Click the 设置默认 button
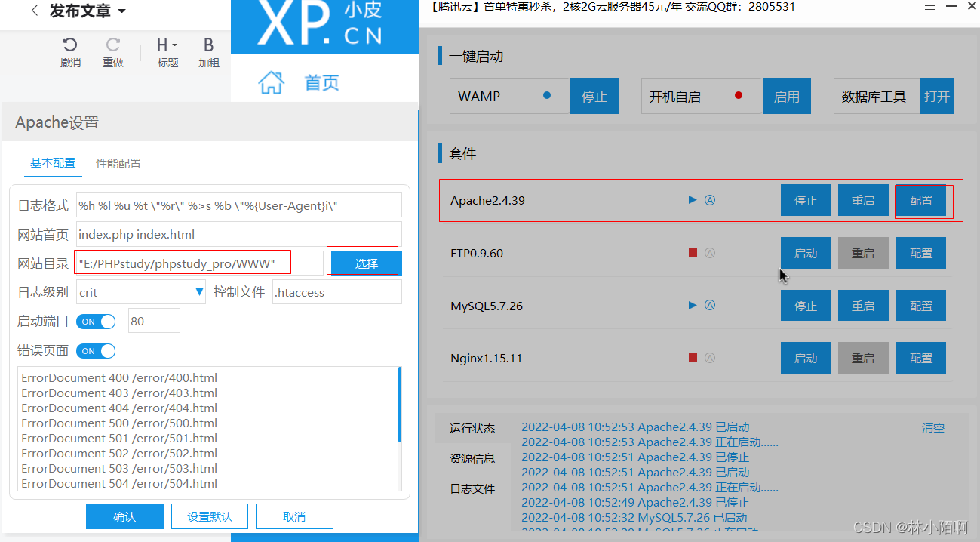The width and height of the screenshot is (980, 542). tap(210, 516)
